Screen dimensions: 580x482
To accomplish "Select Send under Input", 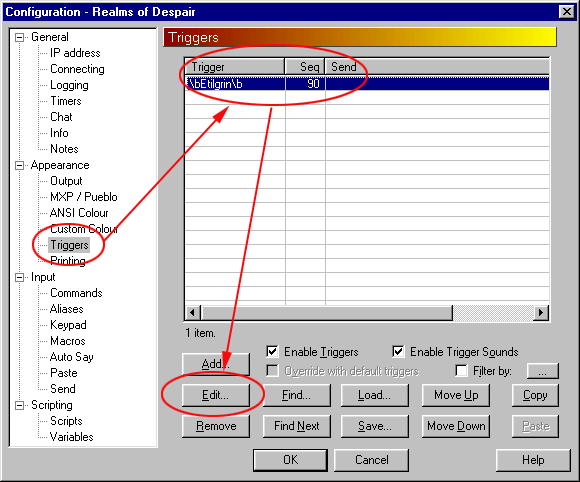I will point(63,389).
